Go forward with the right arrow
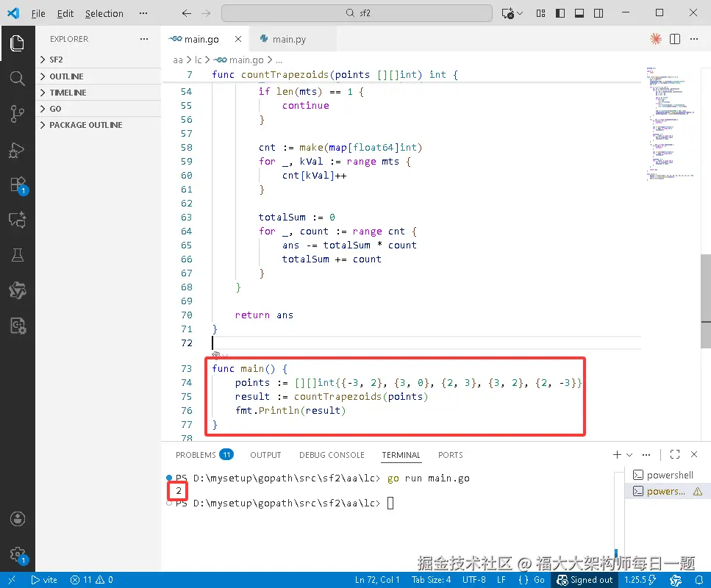 206,13
